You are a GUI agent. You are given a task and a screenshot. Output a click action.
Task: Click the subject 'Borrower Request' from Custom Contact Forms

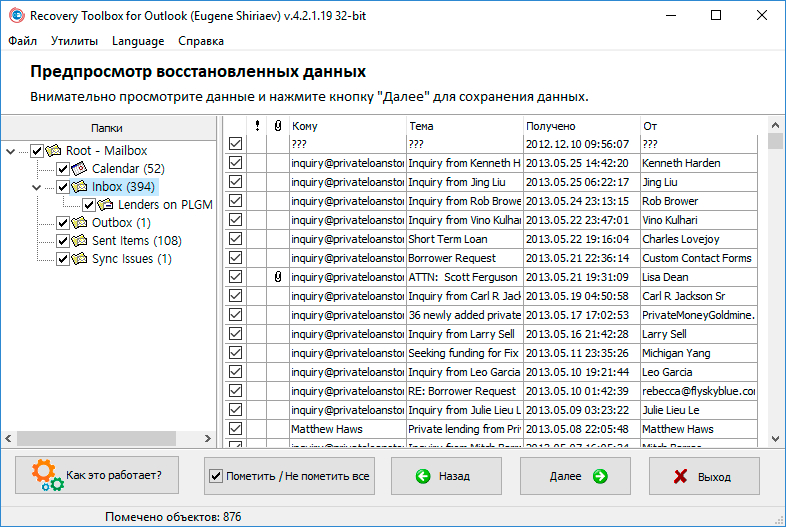(x=452, y=258)
